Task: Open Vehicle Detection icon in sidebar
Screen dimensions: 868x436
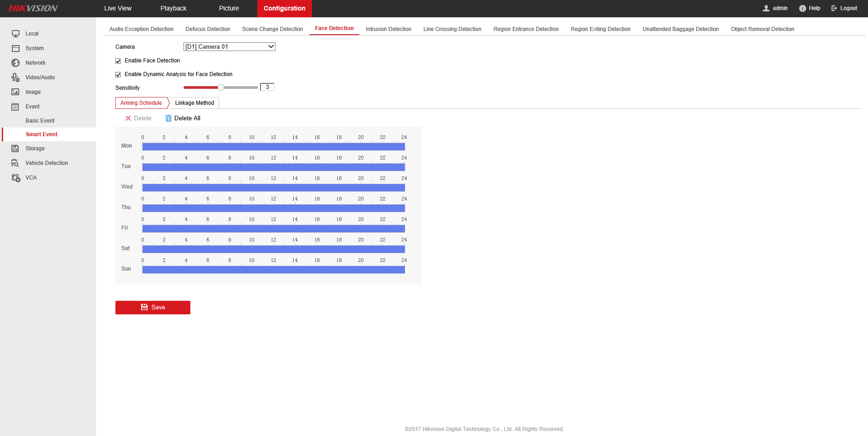Action: (x=15, y=163)
